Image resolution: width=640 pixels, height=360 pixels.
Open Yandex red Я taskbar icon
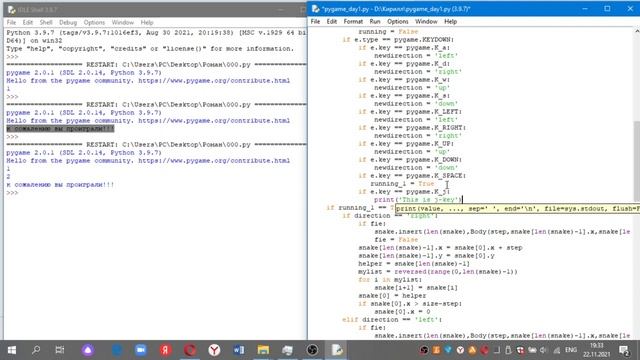pyautogui.click(x=165, y=350)
